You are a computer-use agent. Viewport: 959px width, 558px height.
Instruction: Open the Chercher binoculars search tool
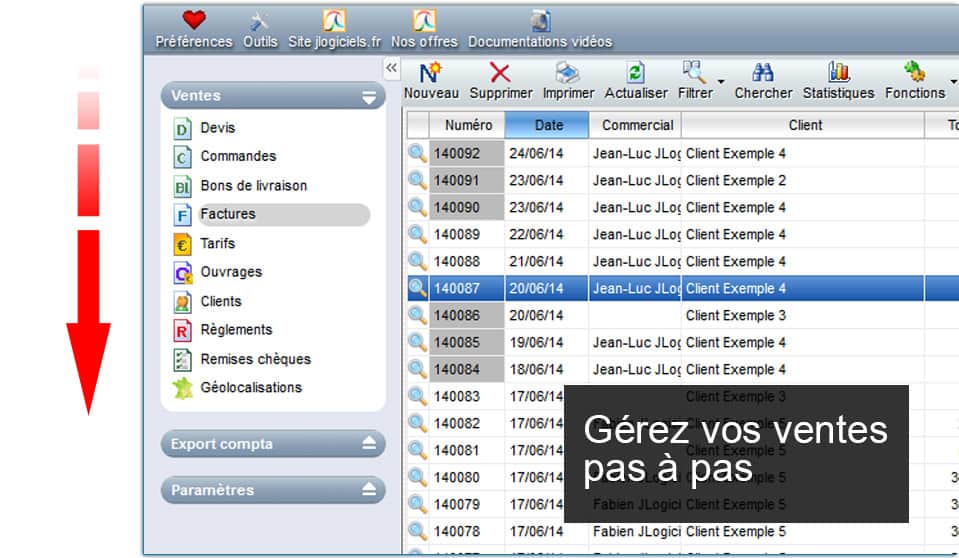click(x=763, y=72)
